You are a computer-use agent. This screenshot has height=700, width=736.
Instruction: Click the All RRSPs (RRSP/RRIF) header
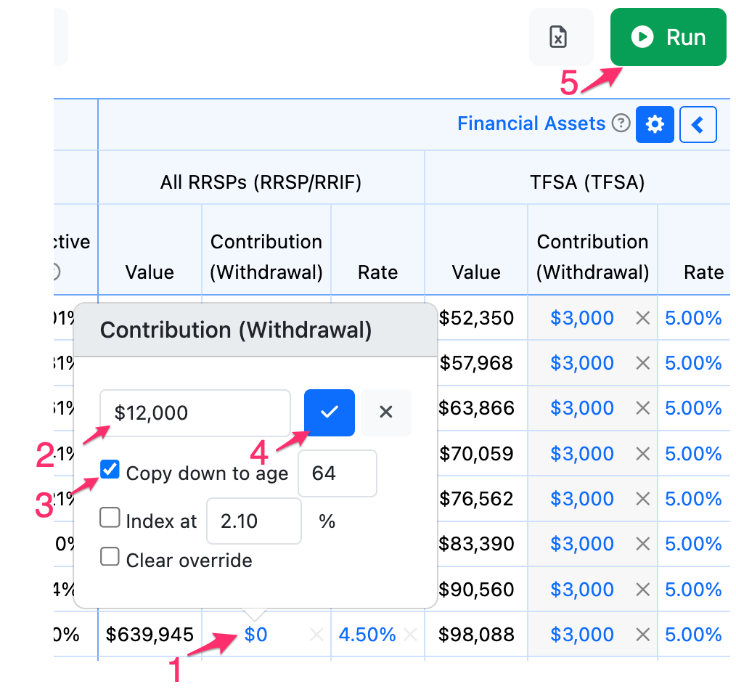point(261,182)
